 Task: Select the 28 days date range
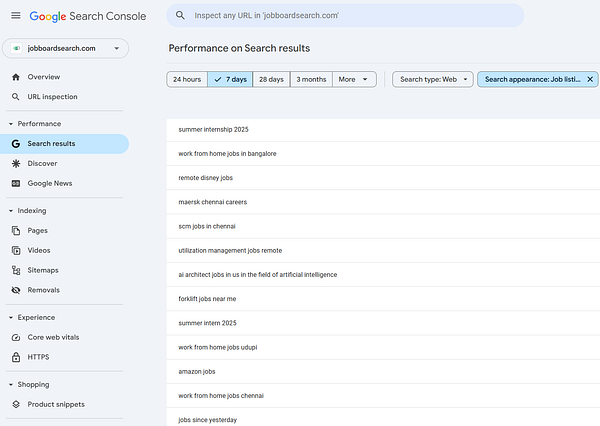click(x=271, y=79)
